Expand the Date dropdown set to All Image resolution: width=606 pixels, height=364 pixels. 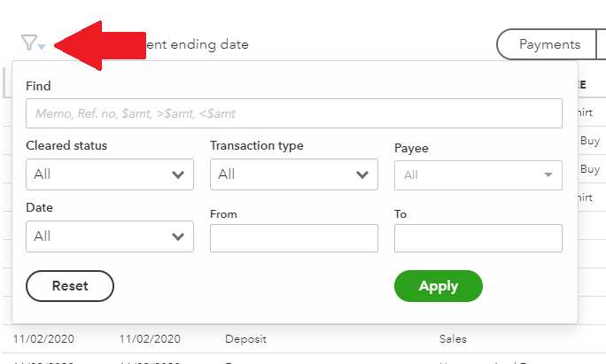coord(110,236)
